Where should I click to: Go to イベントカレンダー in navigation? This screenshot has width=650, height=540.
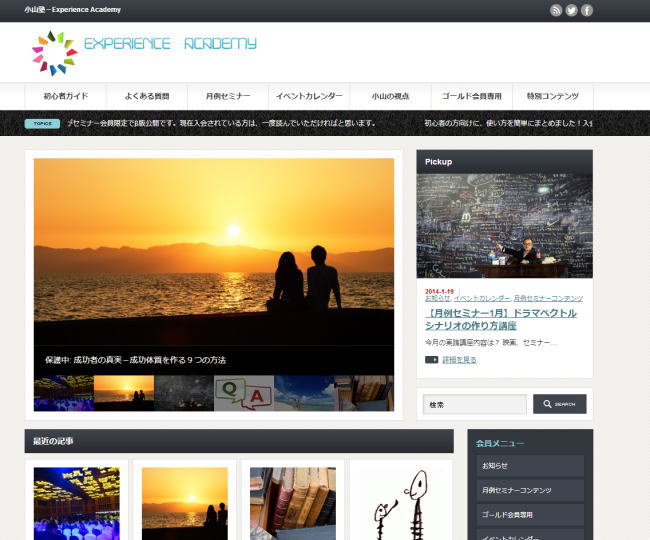pyautogui.click(x=309, y=96)
